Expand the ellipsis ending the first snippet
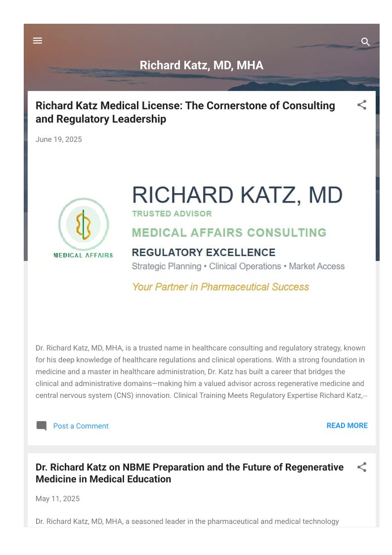 (365, 396)
